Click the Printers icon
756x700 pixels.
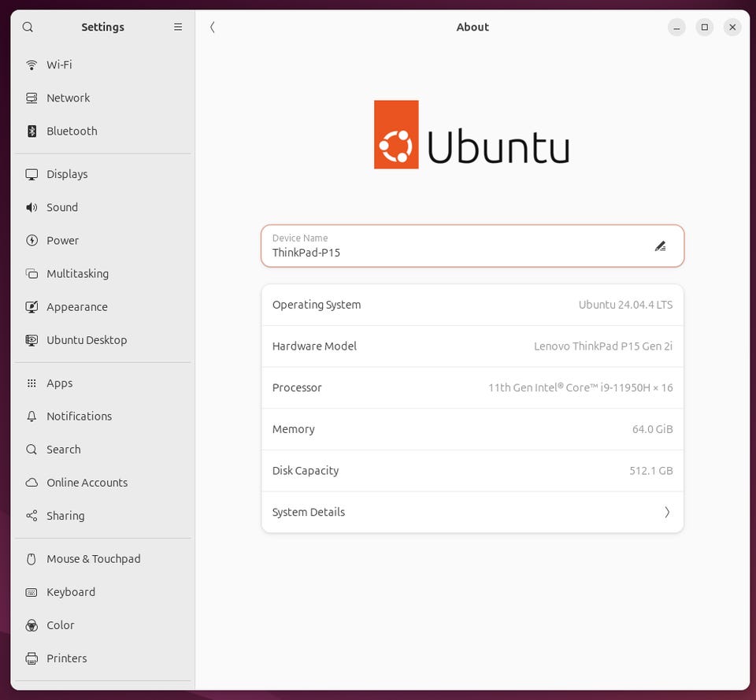coord(31,658)
